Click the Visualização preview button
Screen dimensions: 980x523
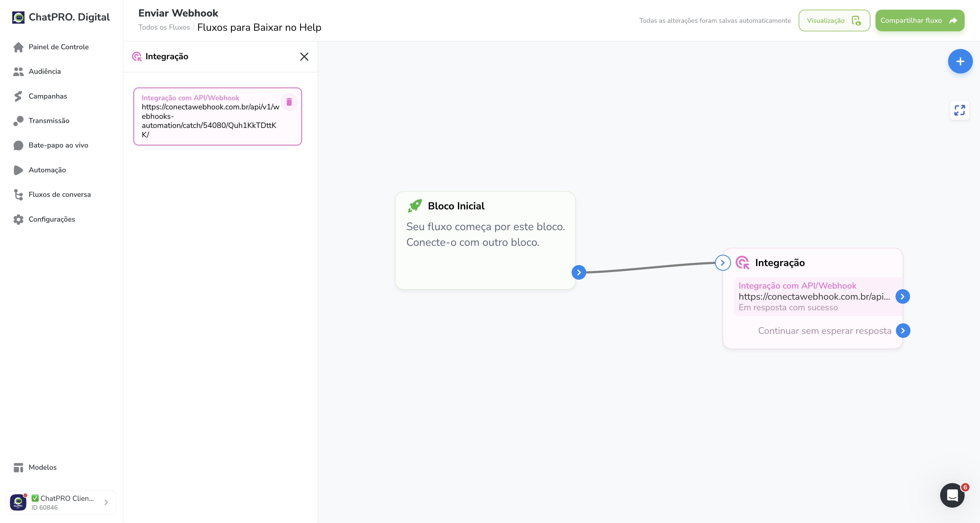(834, 21)
